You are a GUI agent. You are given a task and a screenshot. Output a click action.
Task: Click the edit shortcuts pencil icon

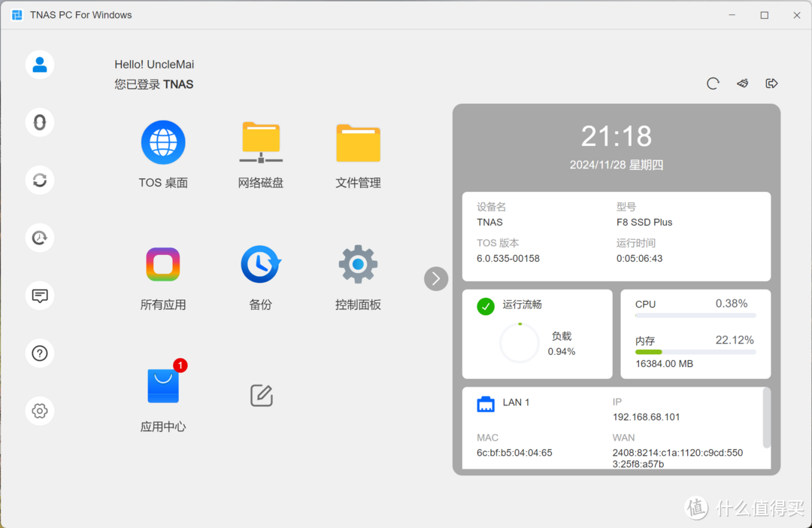(x=261, y=396)
